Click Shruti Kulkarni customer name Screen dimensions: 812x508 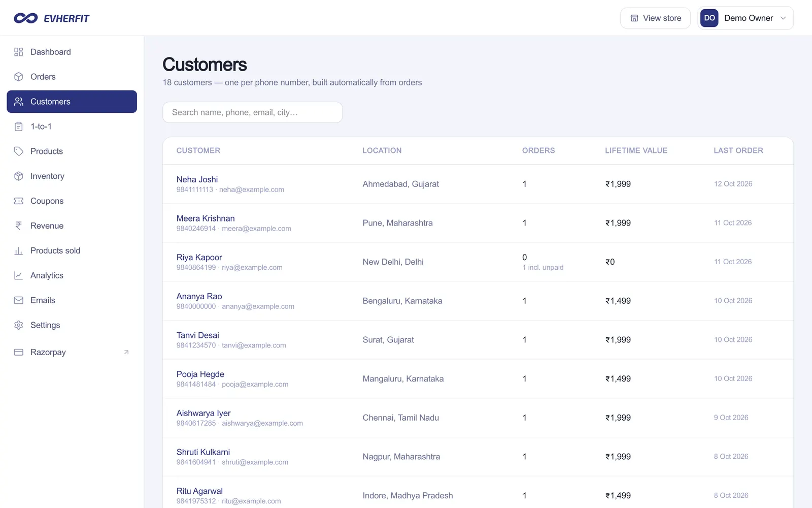click(203, 452)
